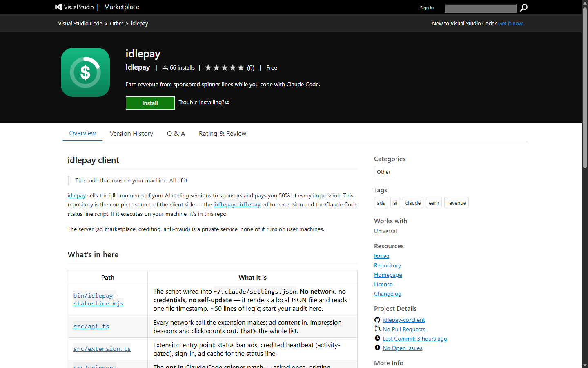Click the installs download icon

[165, 68]
